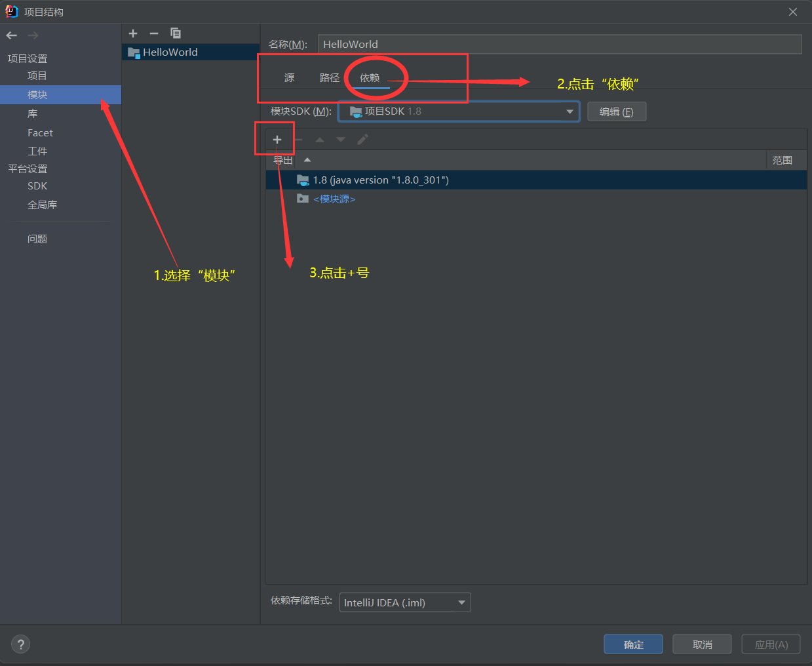
Task: Copy the selected module icon
Action: pyautogui.click(x=175, y=33)
